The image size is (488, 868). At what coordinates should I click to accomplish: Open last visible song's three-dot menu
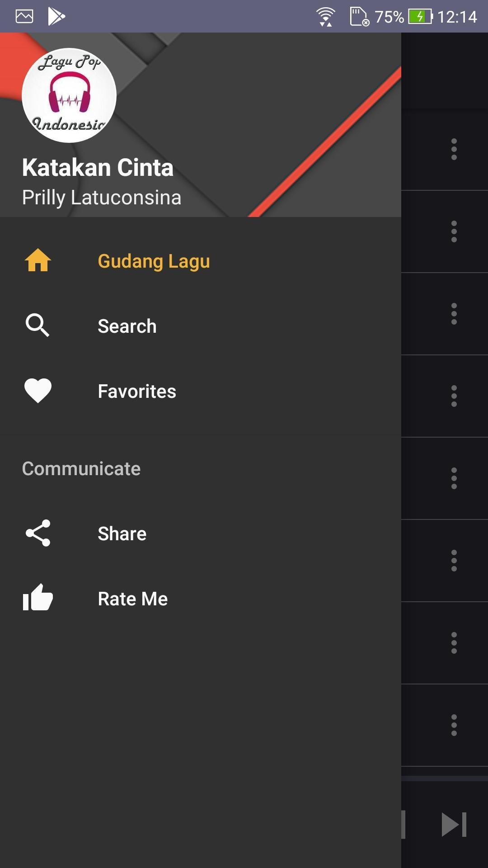[454, 725]
